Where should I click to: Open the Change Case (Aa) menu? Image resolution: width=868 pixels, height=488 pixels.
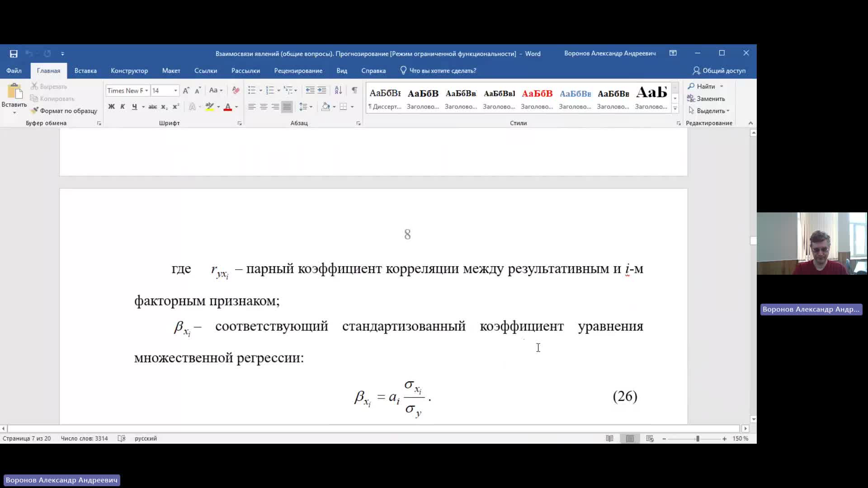[216, 90]
